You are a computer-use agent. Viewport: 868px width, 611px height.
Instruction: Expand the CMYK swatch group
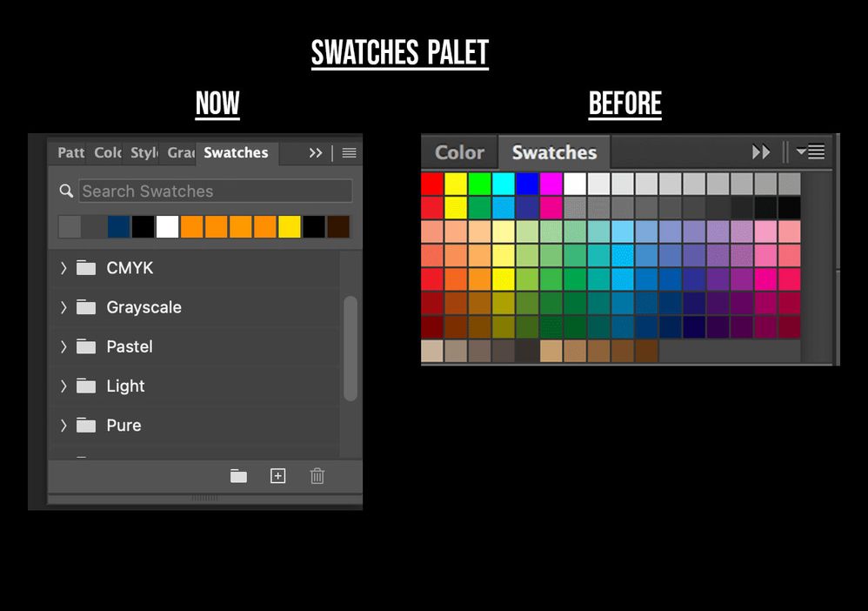[63, 268]
